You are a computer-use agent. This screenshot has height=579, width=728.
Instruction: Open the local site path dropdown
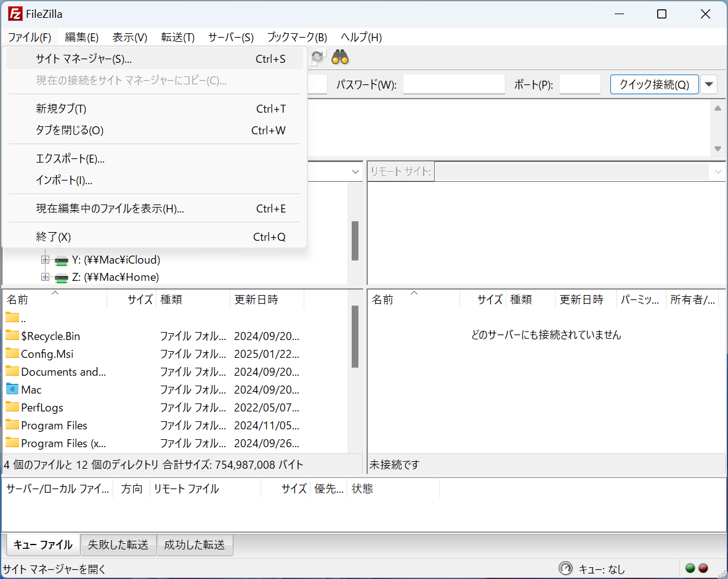pos(355,172)
